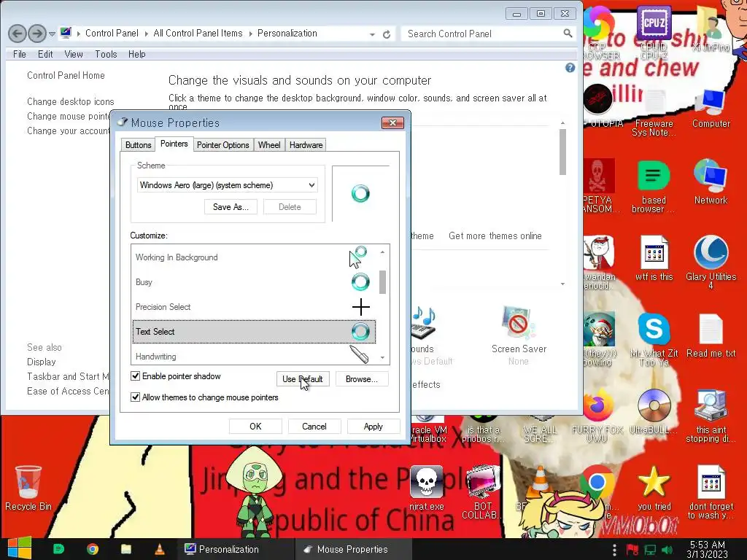Image resolution: width=747 pixels, height=560 pixels.
Task: Toggle Allow themes to change mouse pointers
Action: coord(135,397)
